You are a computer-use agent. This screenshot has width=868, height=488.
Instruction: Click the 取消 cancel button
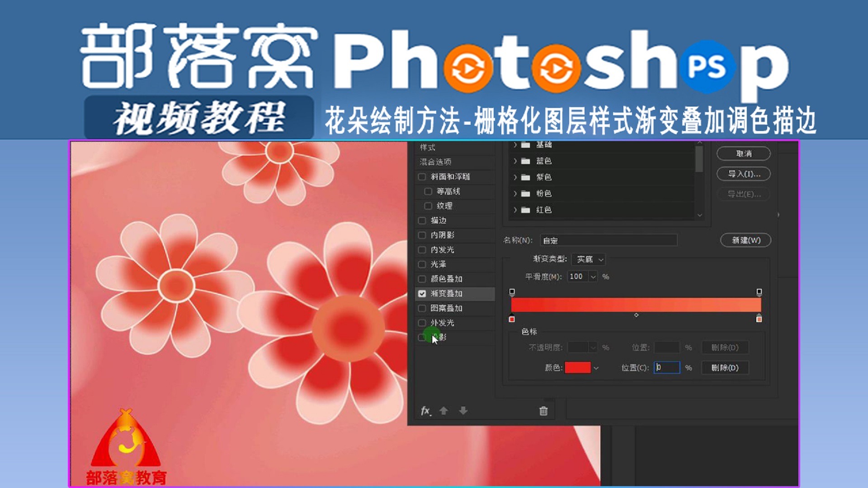[744, 154]
